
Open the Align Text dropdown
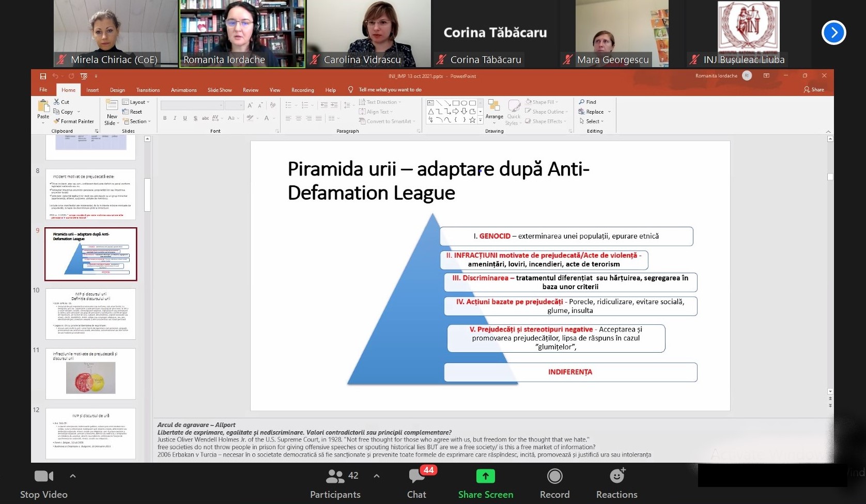(x=376, y=112)
